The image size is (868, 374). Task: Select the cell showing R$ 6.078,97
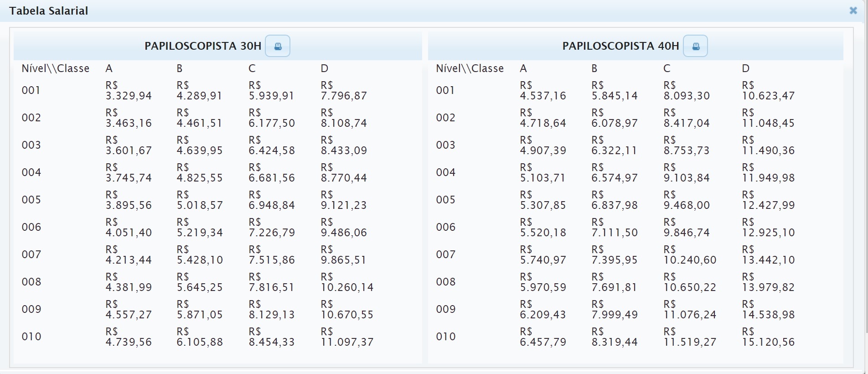615,118
